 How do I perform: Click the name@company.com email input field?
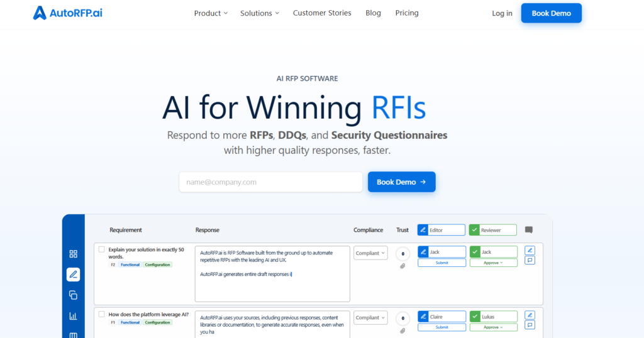270,182
